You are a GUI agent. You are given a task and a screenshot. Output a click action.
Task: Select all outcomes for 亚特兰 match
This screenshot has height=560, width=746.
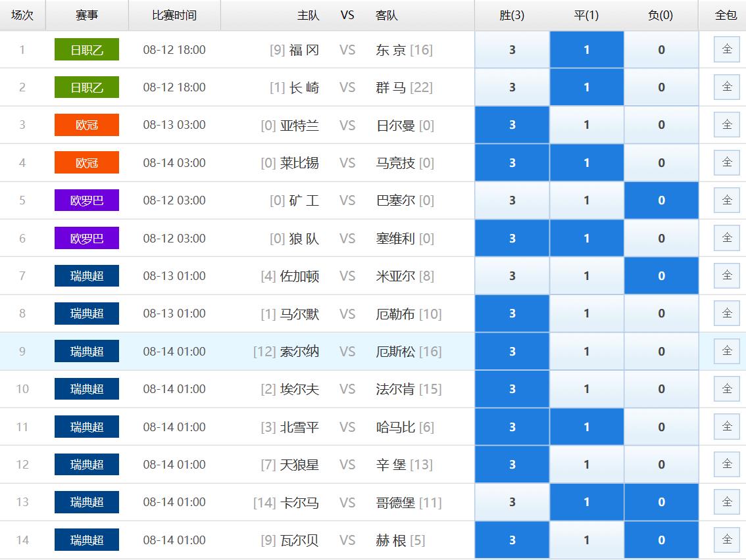click(726, 124)
